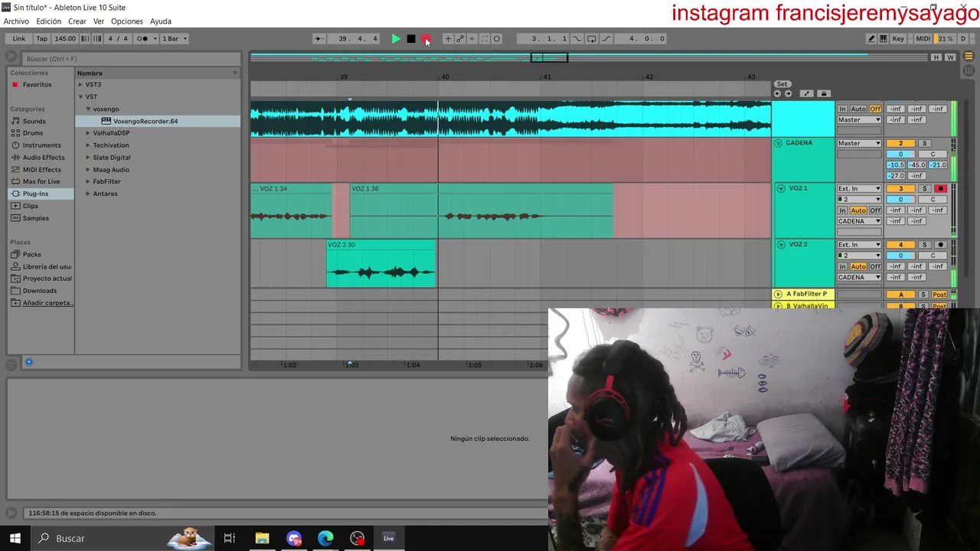Enable Key Map Mode with Key button
This screenshot has height=551, width=980.
[x=898, y=38]
